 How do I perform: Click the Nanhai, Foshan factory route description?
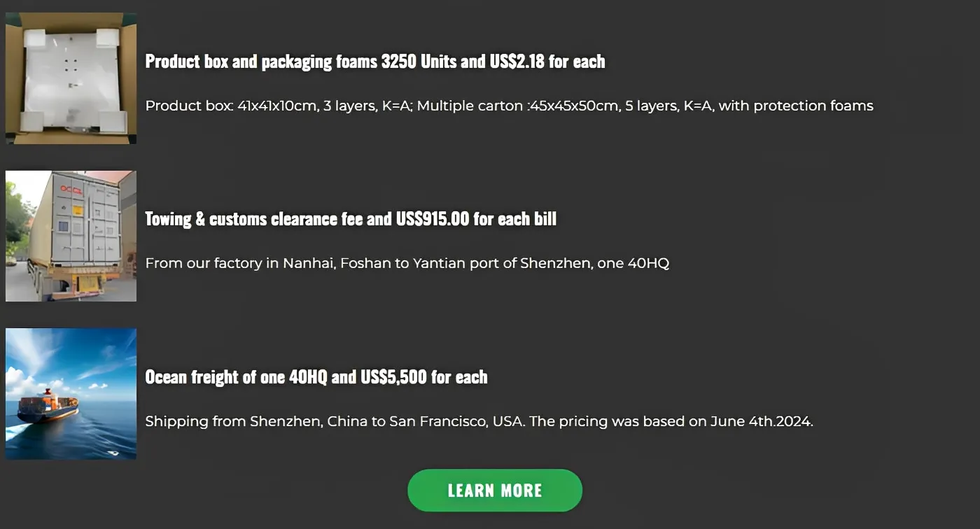407,264
